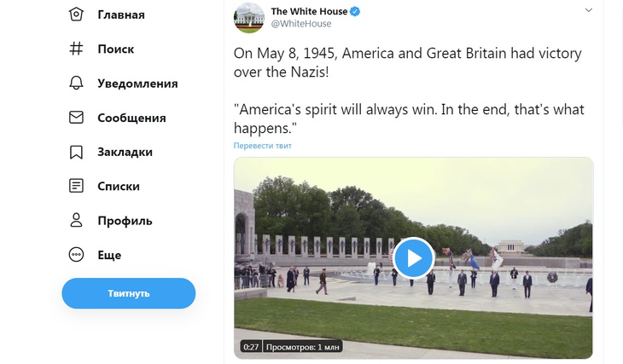Click the Home house icon
This screenshot has width=623, height=364.
[77, 14]
